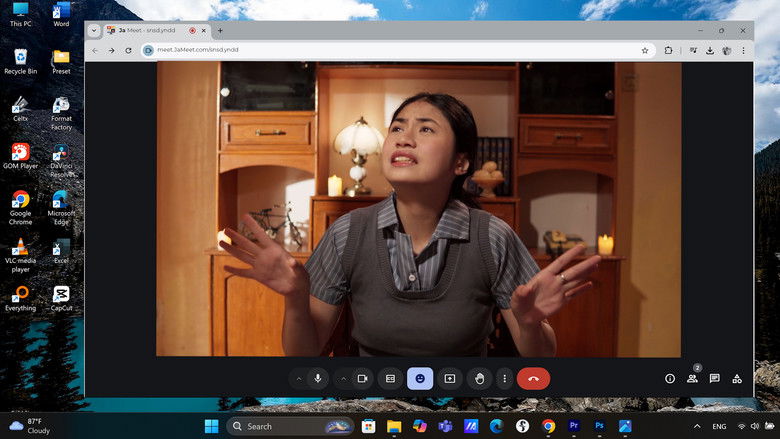Turn off the camera in the call
This screenshot has height=439, width=780.
coord(363,379)
